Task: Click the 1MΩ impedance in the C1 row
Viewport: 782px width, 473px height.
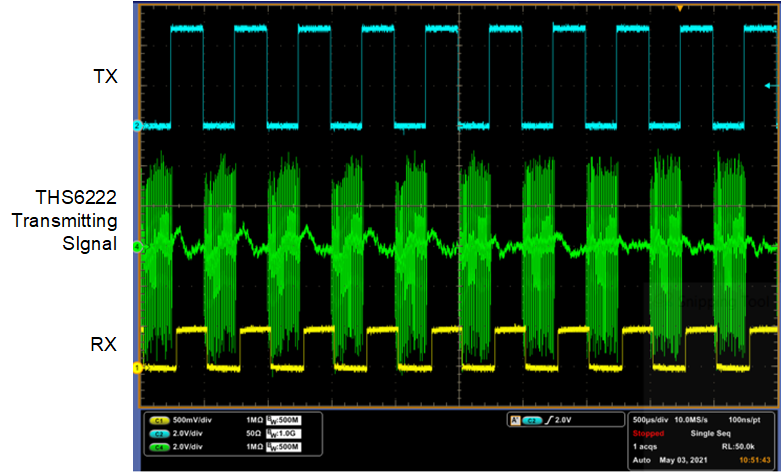Action: click(x=254, y=420)
